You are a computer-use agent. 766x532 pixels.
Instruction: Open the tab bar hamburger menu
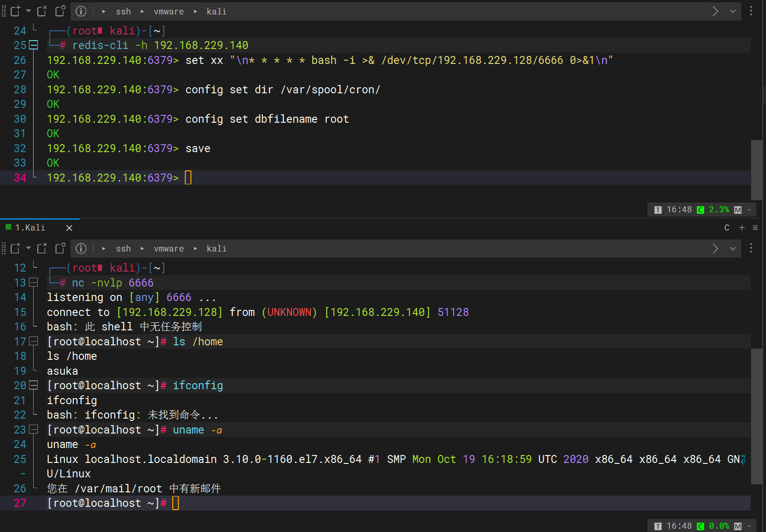pos(755,228)
